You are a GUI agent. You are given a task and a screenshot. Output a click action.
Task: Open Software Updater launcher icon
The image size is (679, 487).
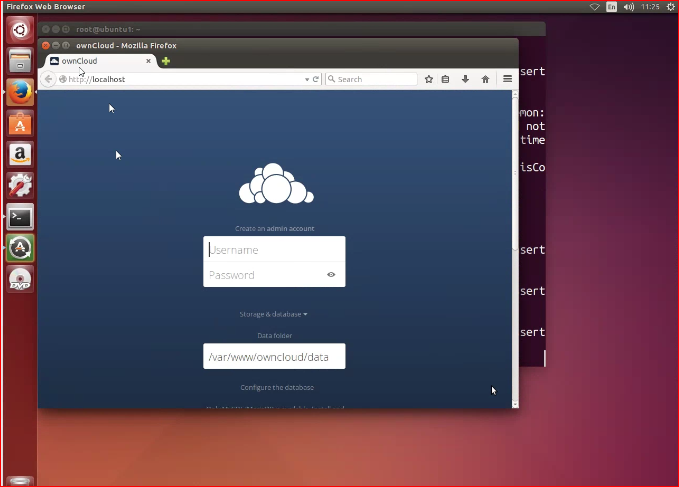tap(20, 248)
